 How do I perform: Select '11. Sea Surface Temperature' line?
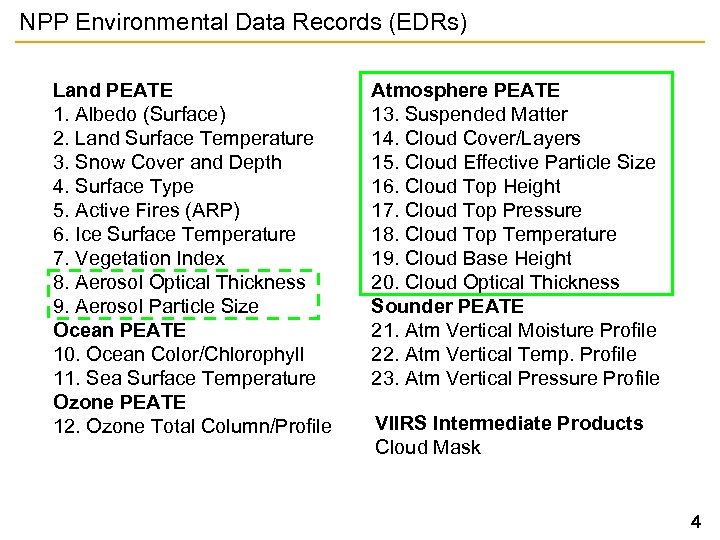coord(185,378)
